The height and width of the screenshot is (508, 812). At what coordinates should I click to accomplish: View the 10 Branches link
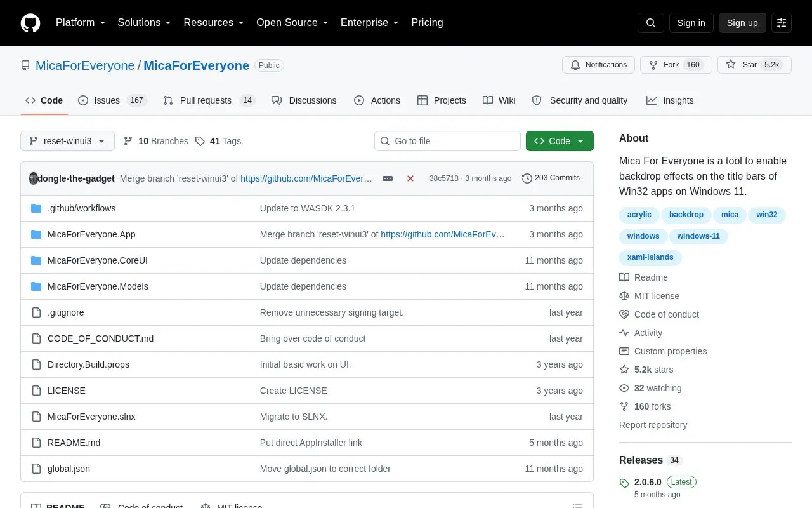156,141
